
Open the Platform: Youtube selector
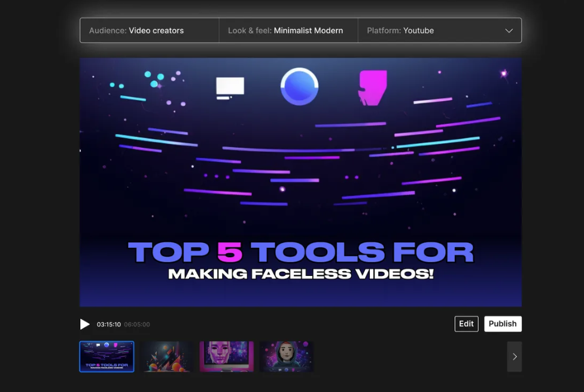point(419,31)
